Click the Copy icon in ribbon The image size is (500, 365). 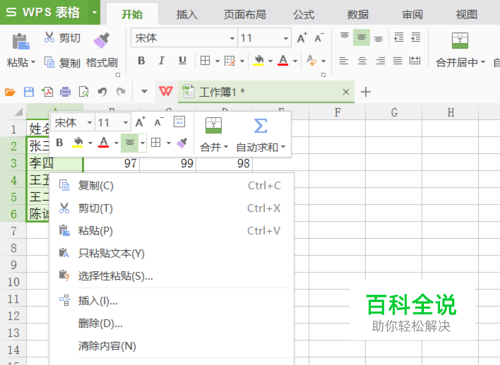click(x=49, y=62)
